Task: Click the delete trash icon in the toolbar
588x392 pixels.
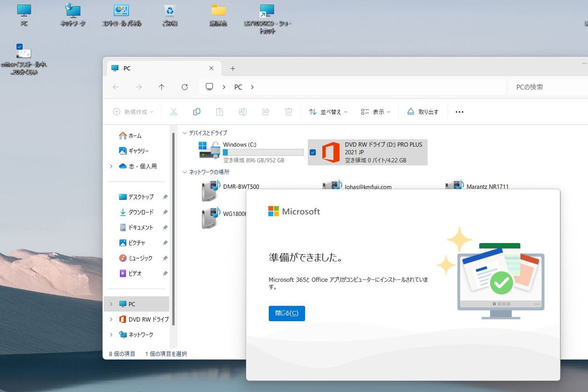Action: coord(288,112)
